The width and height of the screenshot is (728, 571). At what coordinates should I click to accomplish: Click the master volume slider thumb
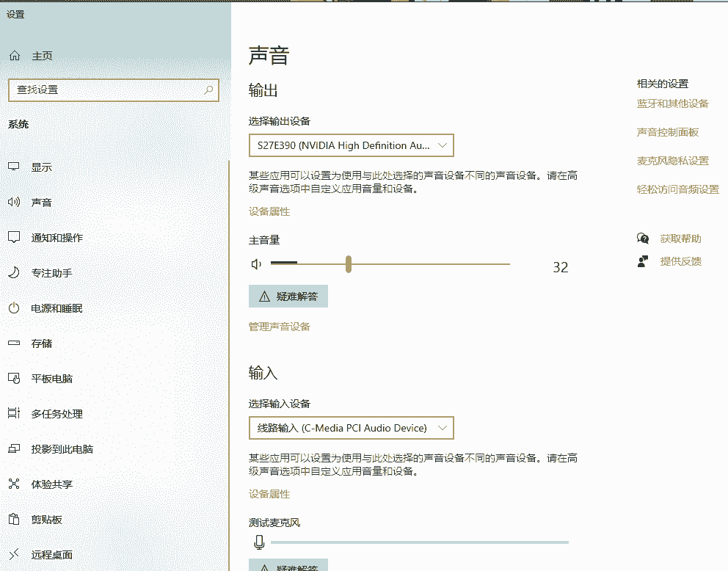(348, 264)
